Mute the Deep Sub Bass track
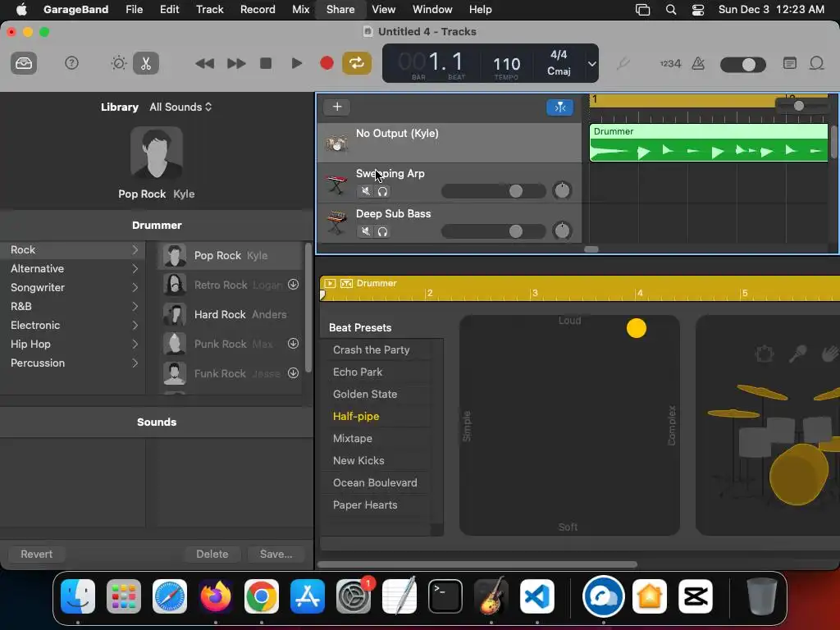This screenshot has width=840, height=630. point(365,231)
